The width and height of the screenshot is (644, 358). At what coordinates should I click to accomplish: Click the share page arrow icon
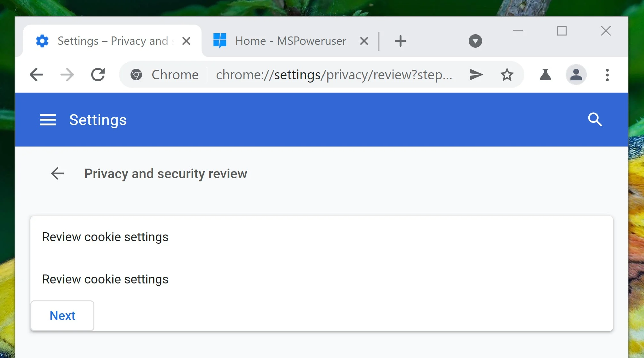click(476, 75)
